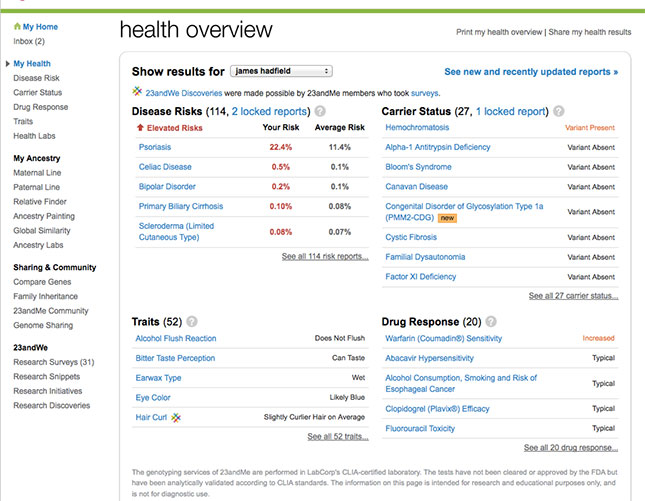Open Alpha-1 Antitrypsin Deficiency report
The height and width of the screenshot is (501, 645).
pyautogui.click(x=438, y=147)
